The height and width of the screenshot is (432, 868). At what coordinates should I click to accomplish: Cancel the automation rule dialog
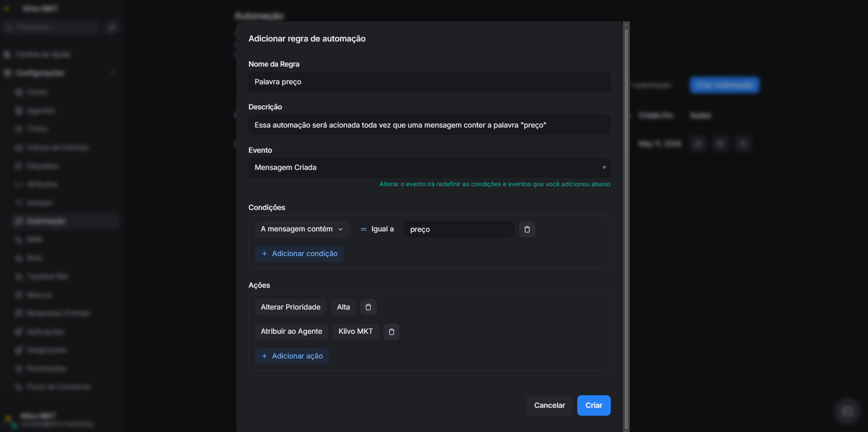tap(549, 405)
